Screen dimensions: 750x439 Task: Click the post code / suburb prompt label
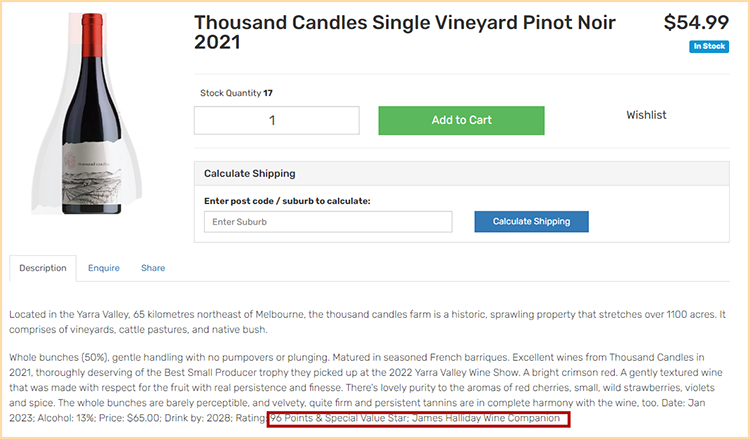[287, 201]
